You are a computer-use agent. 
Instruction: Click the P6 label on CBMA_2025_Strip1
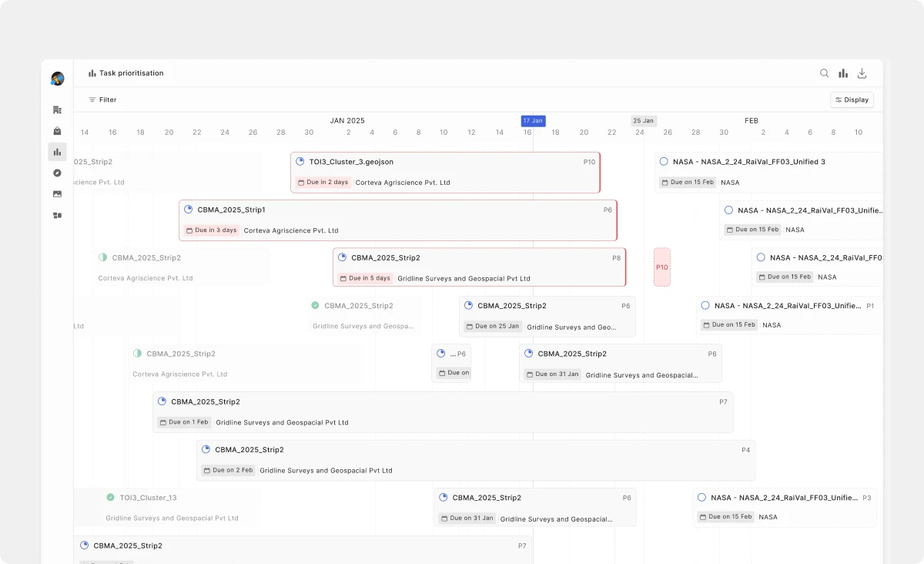pyautogui.click(x=608, y=210)
